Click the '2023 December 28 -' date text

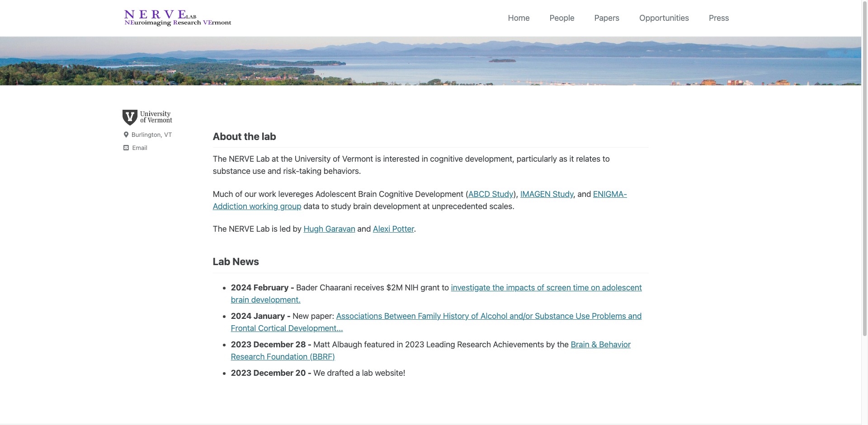pos(271,345)
